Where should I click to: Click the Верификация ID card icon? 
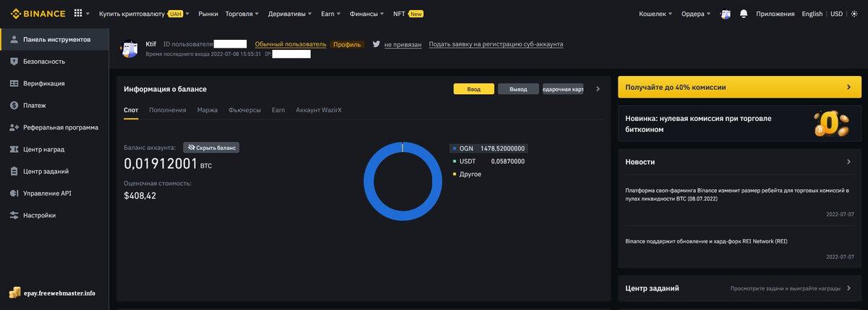click(14, 83)
